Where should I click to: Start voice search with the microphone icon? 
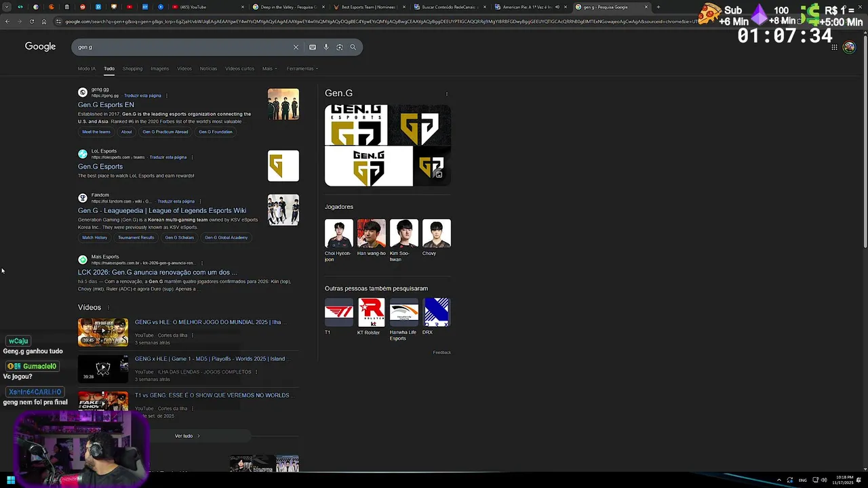coord(326,47)
